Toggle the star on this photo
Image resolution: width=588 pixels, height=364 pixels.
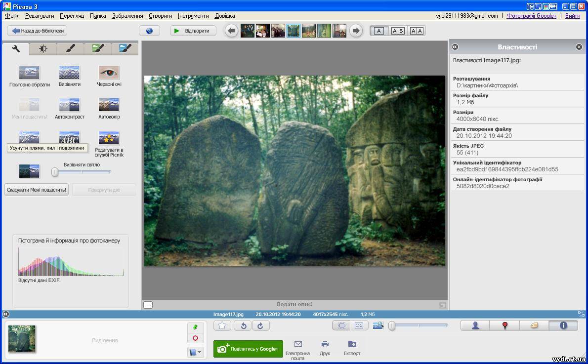pyautogui.click(x=222, y=325)
